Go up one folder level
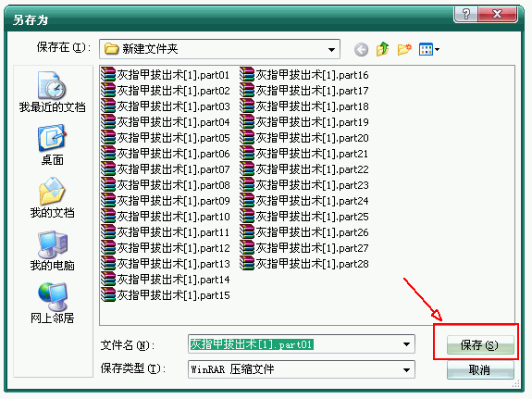The image size is (532, 399). pos(382,49)
